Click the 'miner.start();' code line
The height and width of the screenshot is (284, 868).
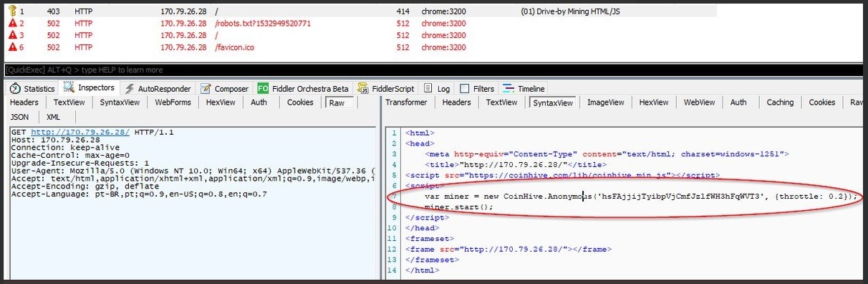click(459, 207)
